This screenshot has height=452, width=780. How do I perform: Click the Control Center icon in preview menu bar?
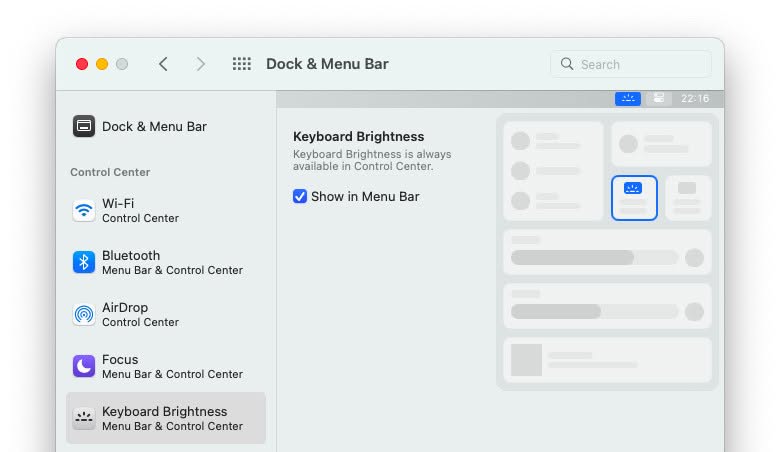[659, 98]
